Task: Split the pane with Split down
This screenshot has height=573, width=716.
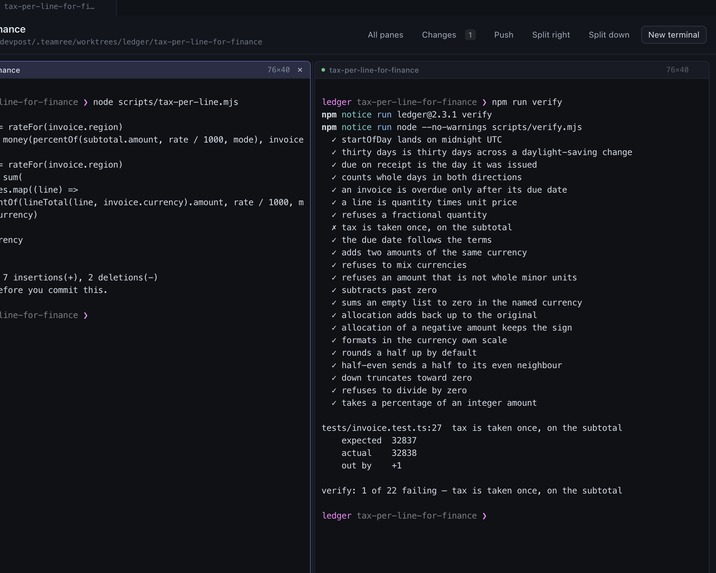Action: pos(608,35)
